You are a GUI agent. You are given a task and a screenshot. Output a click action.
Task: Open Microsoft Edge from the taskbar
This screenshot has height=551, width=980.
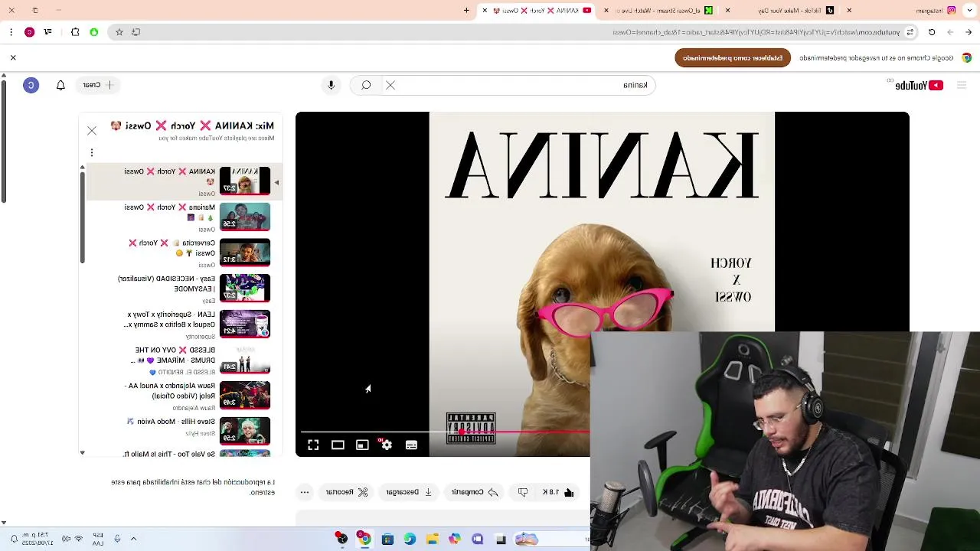pos(410,540)
